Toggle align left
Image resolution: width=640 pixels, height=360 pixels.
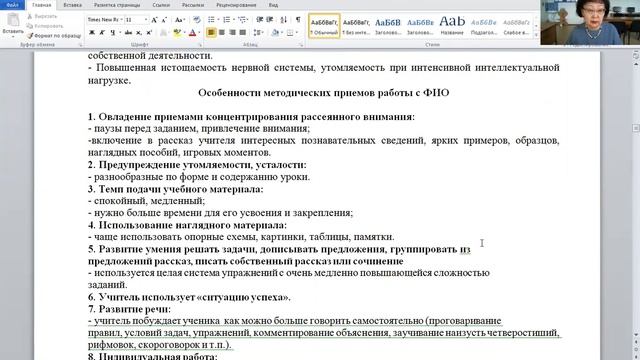tap(211, 33)
